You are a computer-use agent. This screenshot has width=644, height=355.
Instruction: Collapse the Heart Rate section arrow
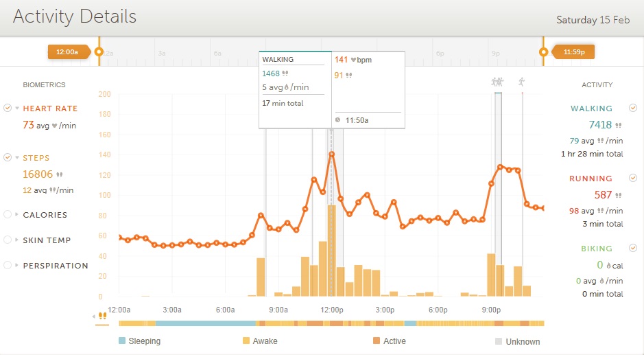click(x=17, y=108)
